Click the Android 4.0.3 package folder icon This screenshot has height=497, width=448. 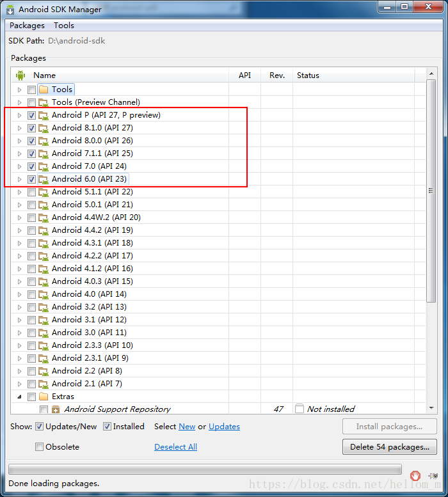point(44,282)
